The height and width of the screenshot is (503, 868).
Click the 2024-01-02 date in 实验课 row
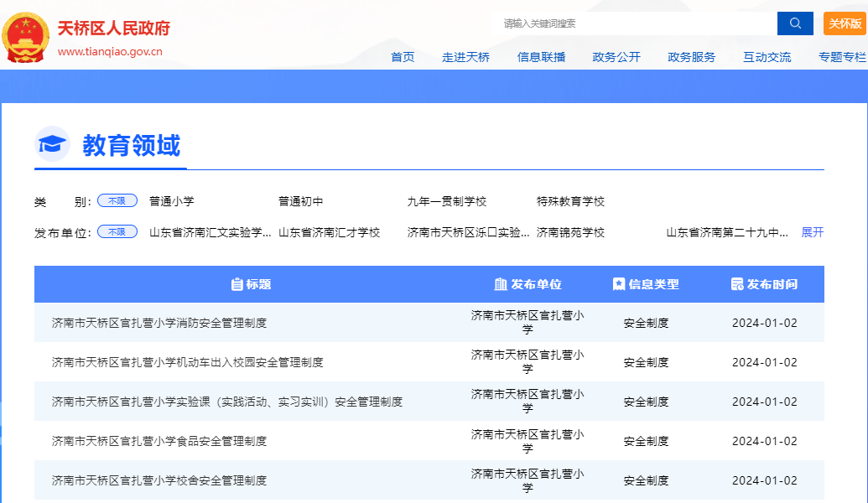(765, 402)
